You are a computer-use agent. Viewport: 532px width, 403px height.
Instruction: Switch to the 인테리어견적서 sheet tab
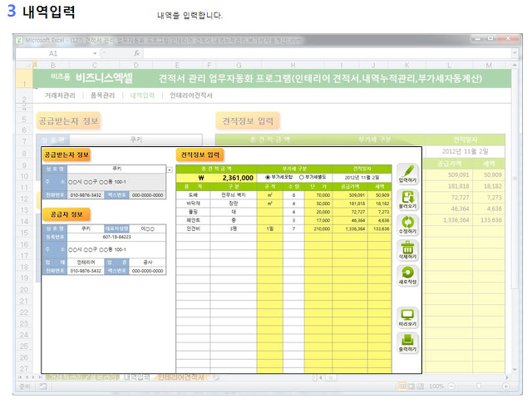click(x=181, y=377)
